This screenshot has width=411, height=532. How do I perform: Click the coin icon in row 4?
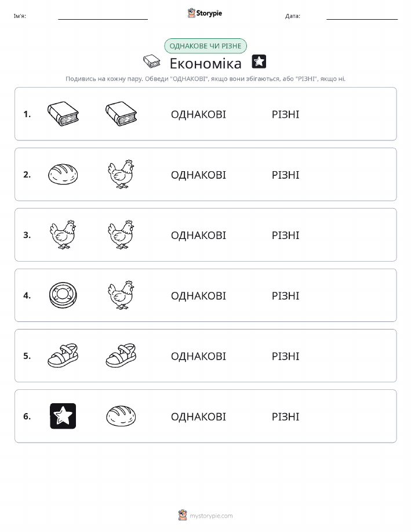pyautogui.click(x=63, y=295)
